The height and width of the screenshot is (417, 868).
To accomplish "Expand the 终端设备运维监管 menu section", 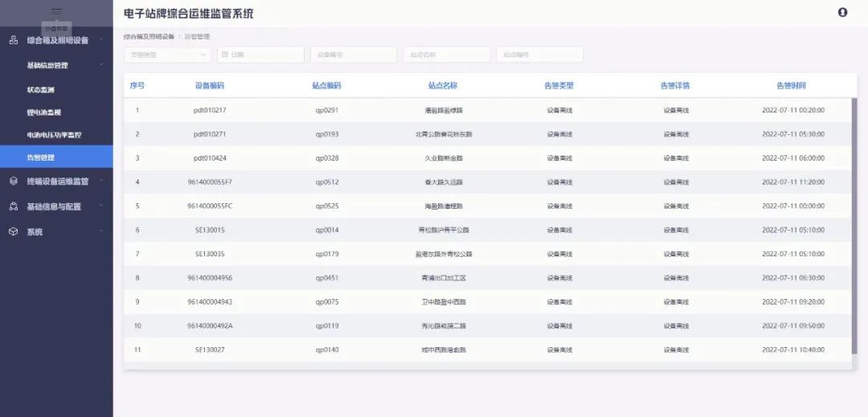I will (x=101, y=181).
